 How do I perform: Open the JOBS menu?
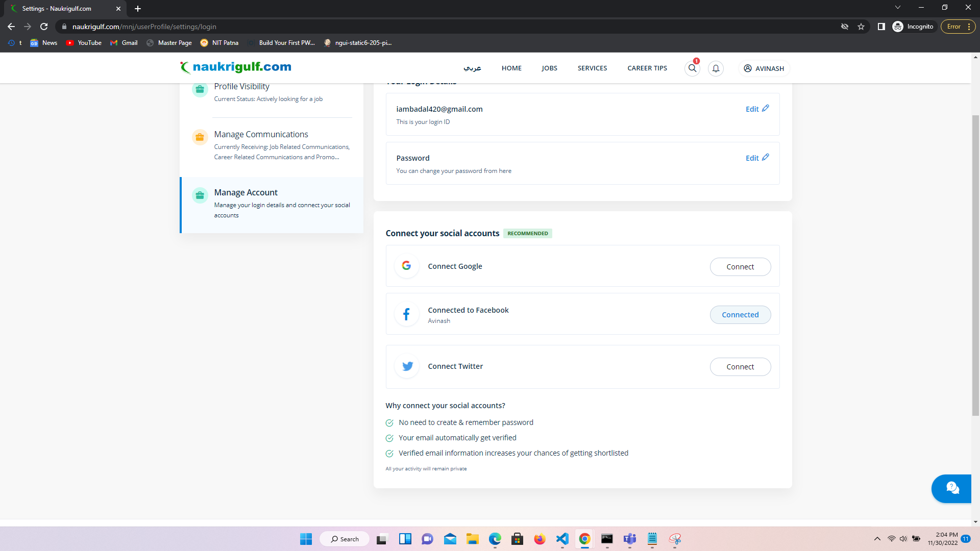549,68
